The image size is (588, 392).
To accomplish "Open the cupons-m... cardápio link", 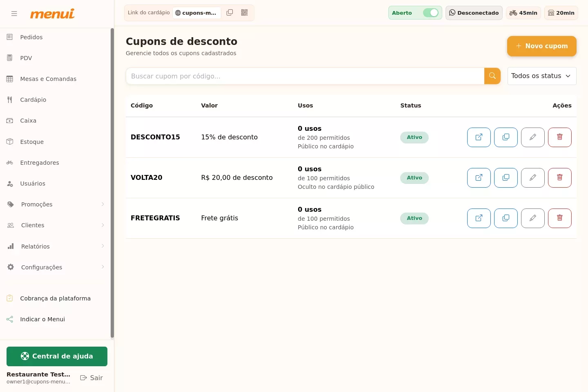I will click(197, 13).
